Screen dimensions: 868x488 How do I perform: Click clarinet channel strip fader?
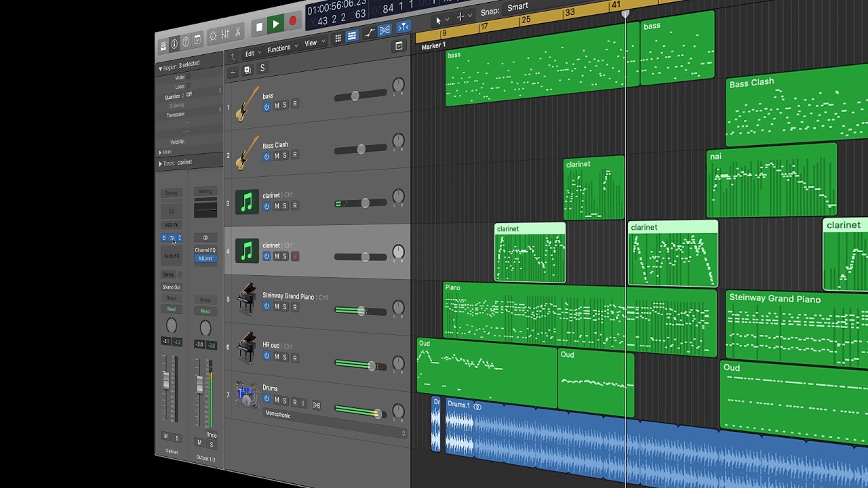pyautogui.click(x=166, y=380)
